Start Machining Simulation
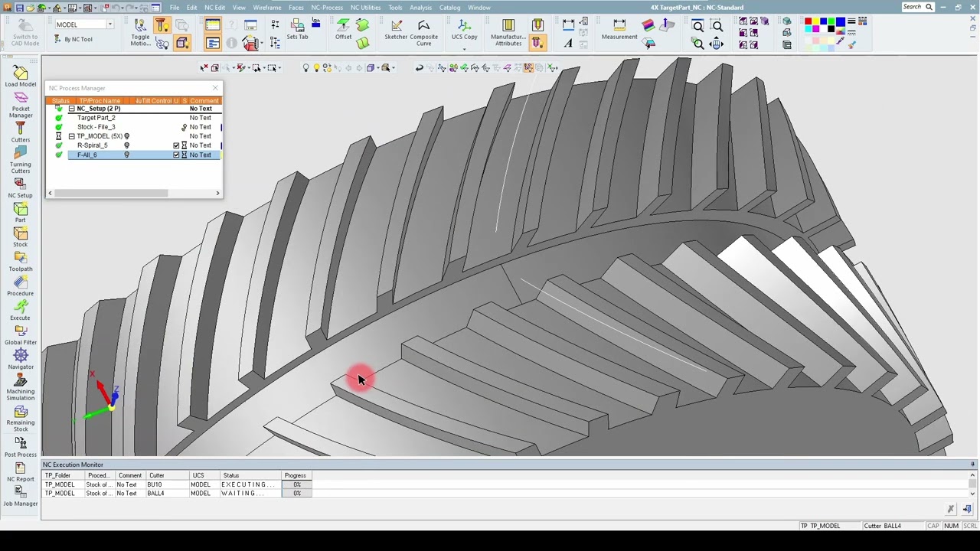Image resolution: width=980 pixels, height=551 pixels. 21,388
